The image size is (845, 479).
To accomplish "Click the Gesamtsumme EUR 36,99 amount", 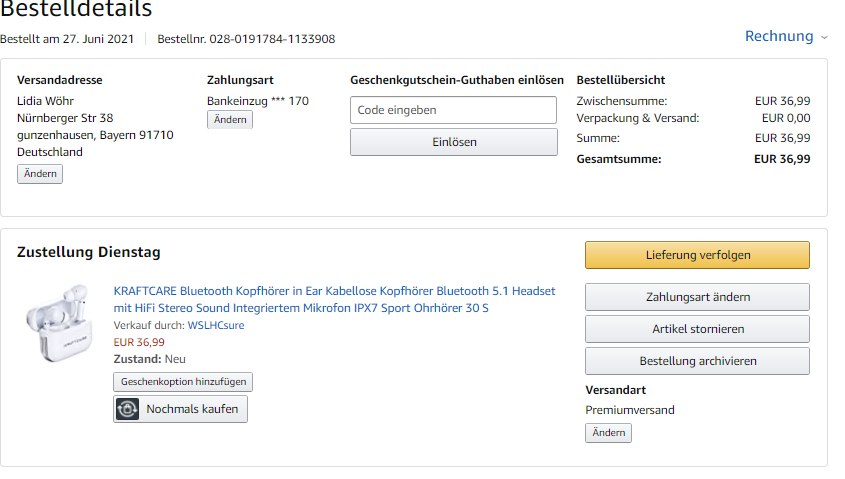I will pos(782,159).
